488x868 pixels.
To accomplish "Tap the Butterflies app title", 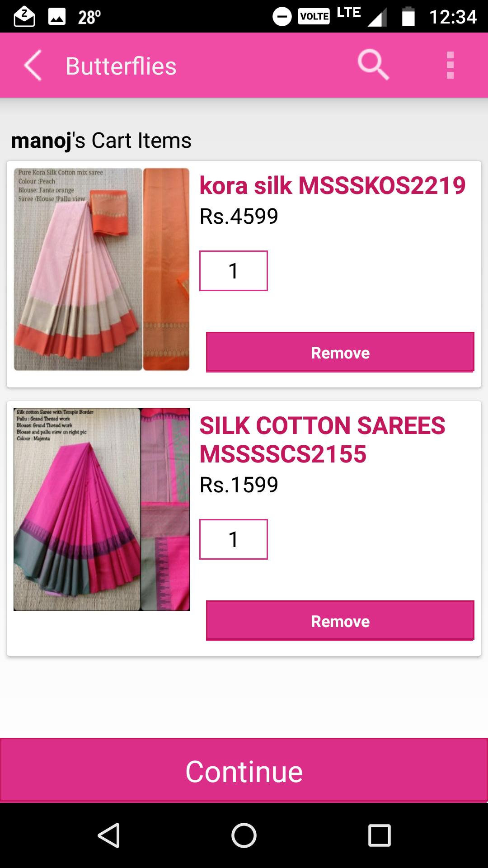I will click(121, 66).
